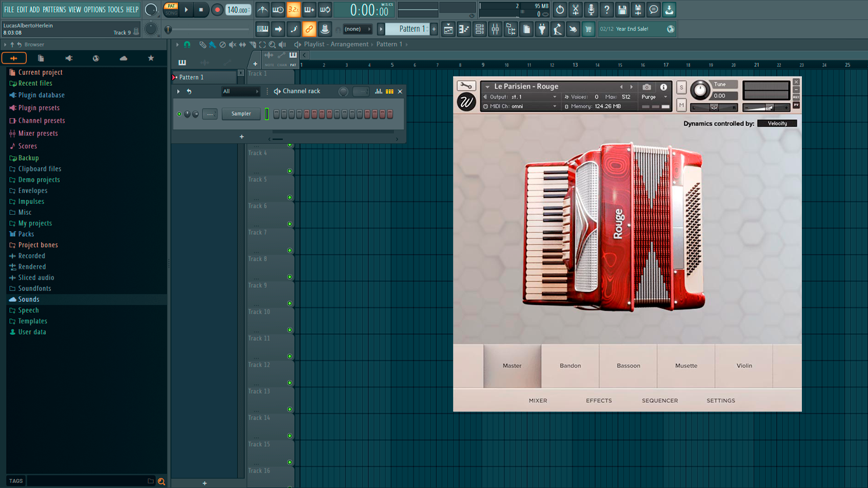Save project with floppy disk icon
Viewport: 868px width, 488px height.
[x=622, y=10]
